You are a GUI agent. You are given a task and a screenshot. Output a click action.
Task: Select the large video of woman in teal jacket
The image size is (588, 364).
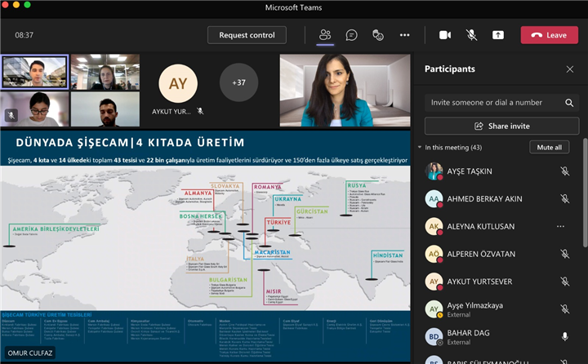tap(345, 91)
